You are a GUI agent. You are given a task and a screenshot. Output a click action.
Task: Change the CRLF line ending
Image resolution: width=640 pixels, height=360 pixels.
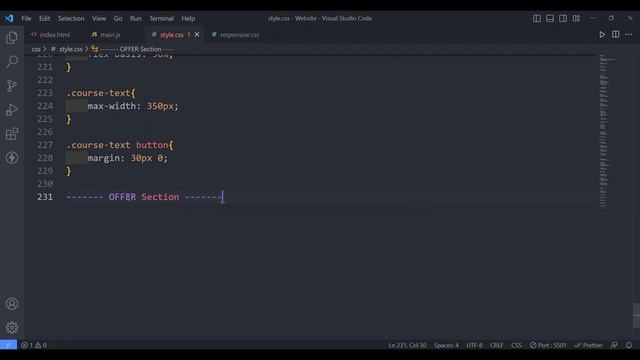496,345
